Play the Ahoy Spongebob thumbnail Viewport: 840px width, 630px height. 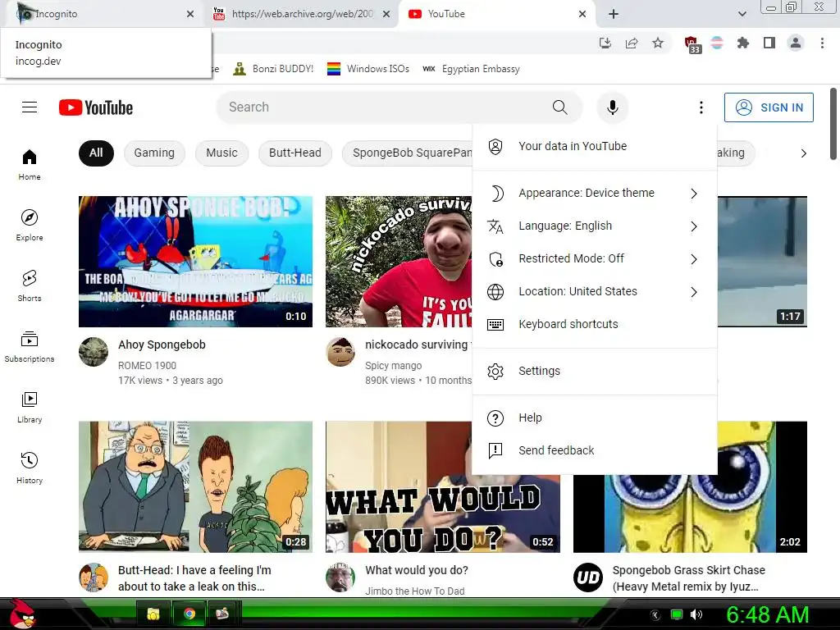(195, 262)
